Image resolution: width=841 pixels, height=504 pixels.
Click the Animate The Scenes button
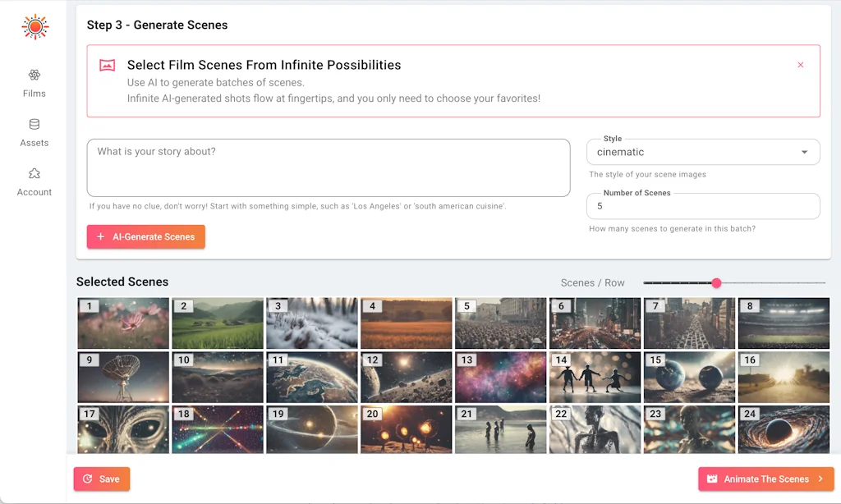(765, 479)
